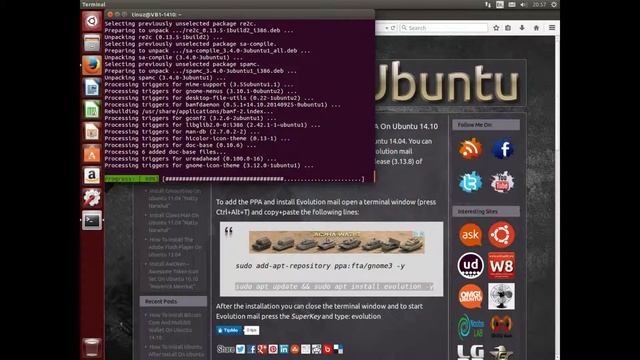640x360 pixels.
Task: Go to Firefox home page icon
Action: click(536, 28)
